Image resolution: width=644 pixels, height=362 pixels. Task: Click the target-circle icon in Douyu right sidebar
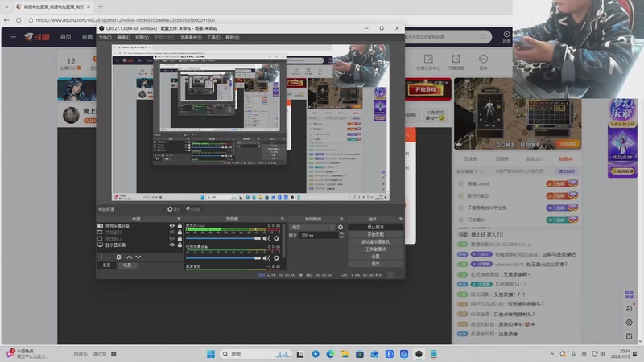point(629,323)
